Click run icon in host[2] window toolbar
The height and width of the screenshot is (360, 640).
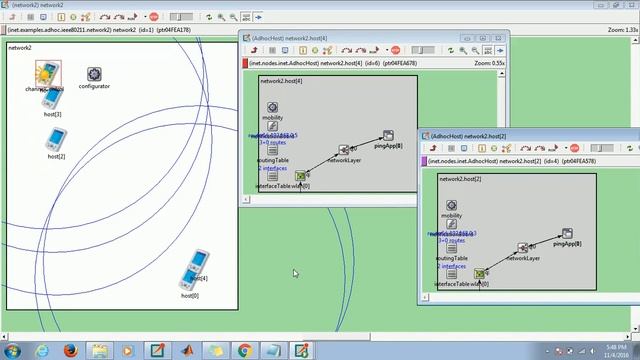pos(526,148)
